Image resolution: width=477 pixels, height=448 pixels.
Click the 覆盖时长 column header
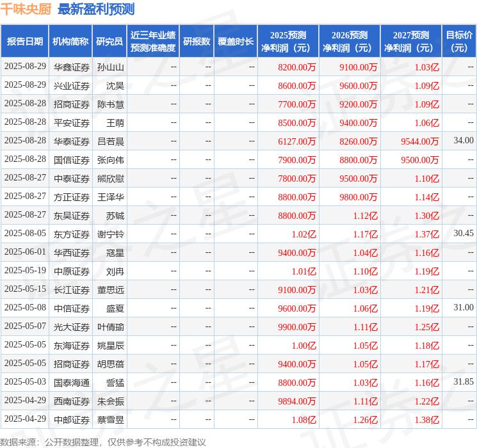pos(236,41)
